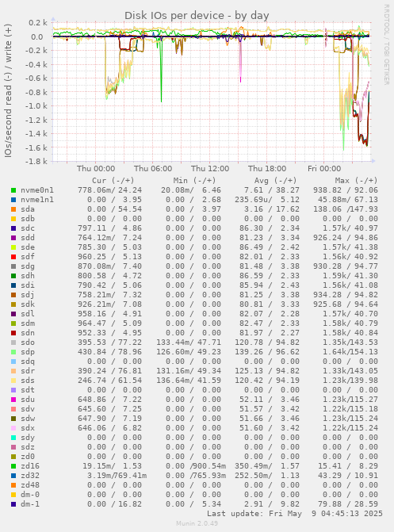Viewport: 394px width, 532px height.
Task: Click the orange sda legend color square
Action: 13,209
